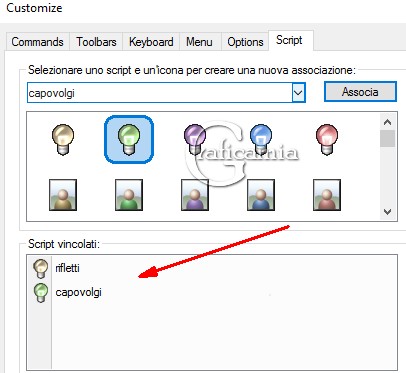Select the capovolgi bound script entry

(x=78, y=292)
